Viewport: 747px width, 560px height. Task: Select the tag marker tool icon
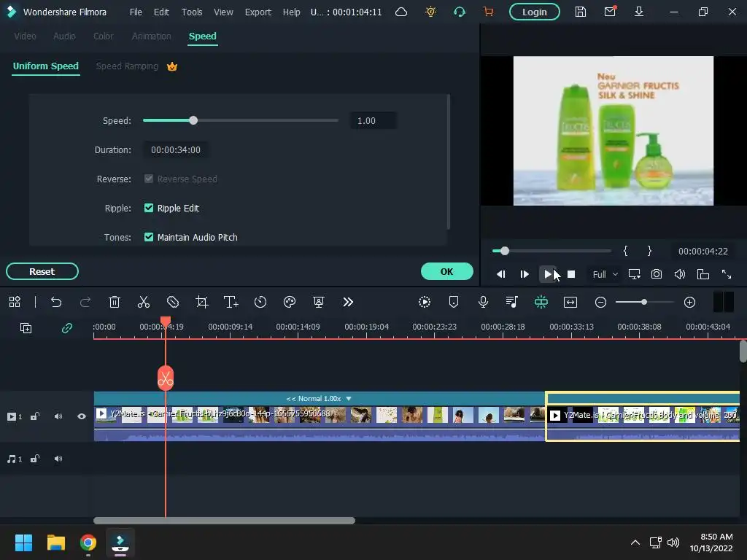(173, 302)
